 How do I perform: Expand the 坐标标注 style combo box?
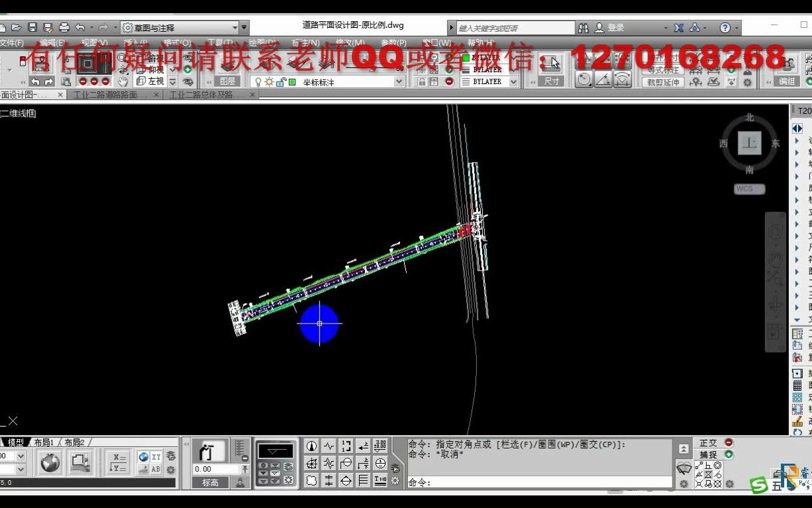pyautogui.click(x=398, y=81)
